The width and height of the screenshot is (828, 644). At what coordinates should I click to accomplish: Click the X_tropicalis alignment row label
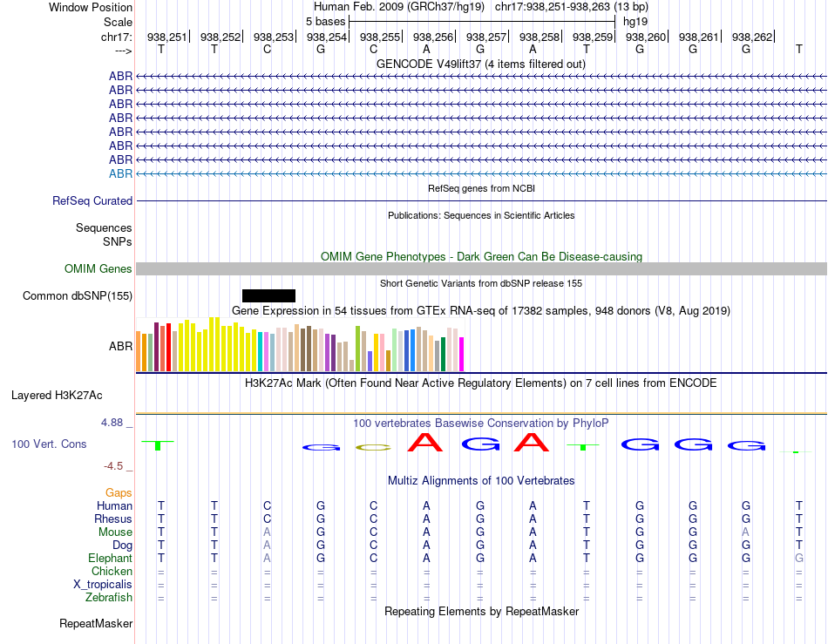tap(103, 585)
